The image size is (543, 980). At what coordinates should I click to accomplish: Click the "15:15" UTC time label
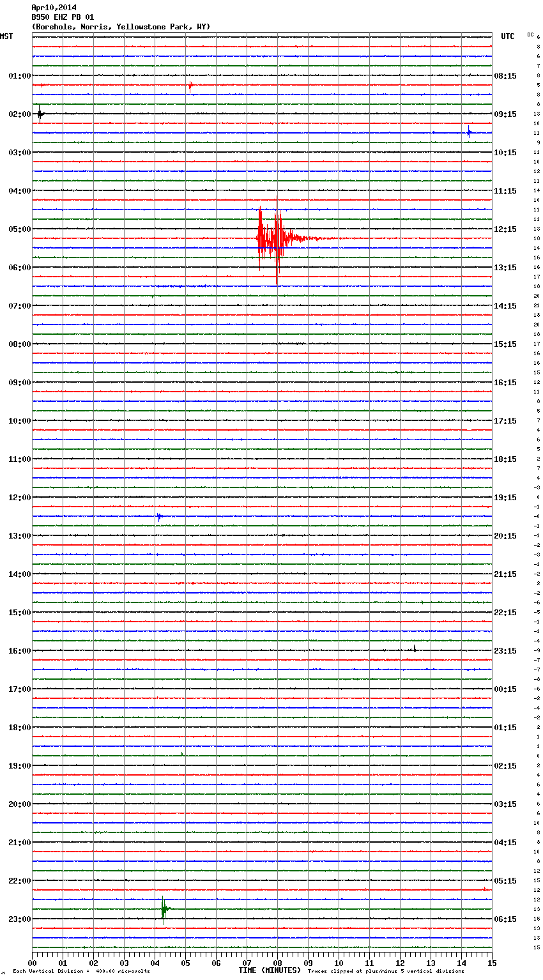tap(505, 344)
